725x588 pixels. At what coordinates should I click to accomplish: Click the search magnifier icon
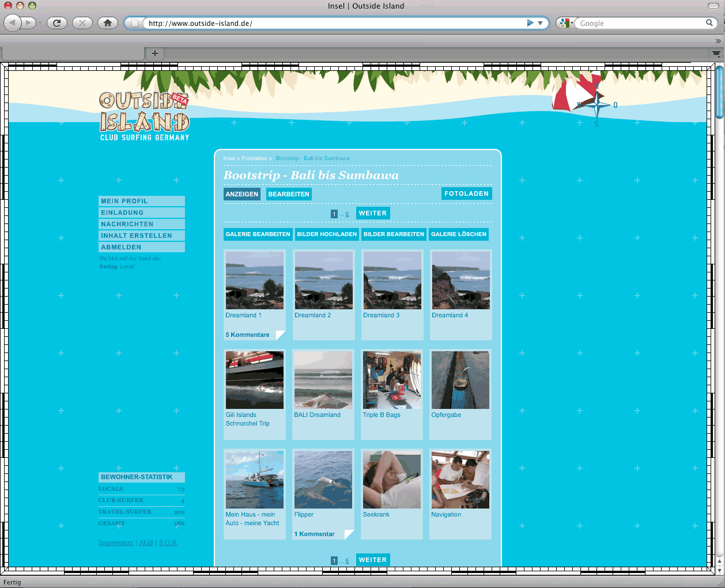(x=709, y=23)
